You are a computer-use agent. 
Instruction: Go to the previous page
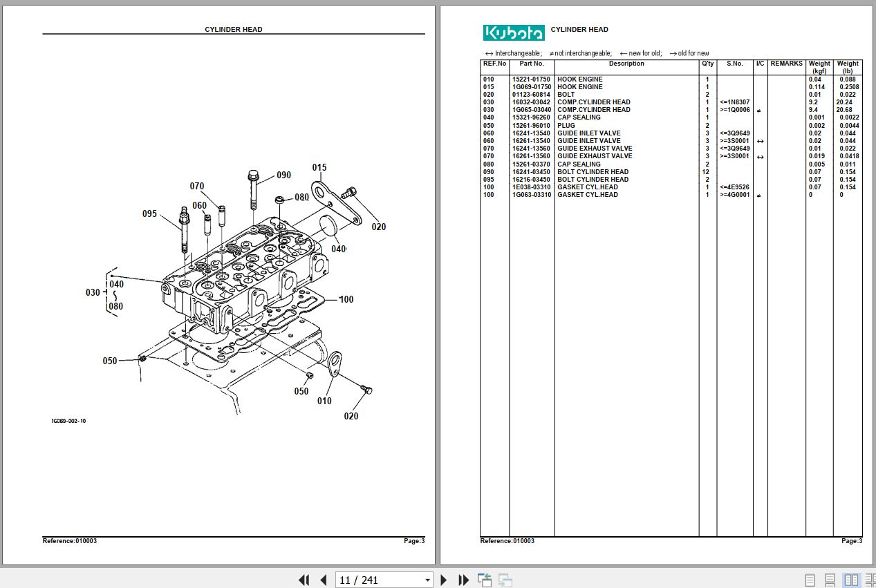[323, 580]
